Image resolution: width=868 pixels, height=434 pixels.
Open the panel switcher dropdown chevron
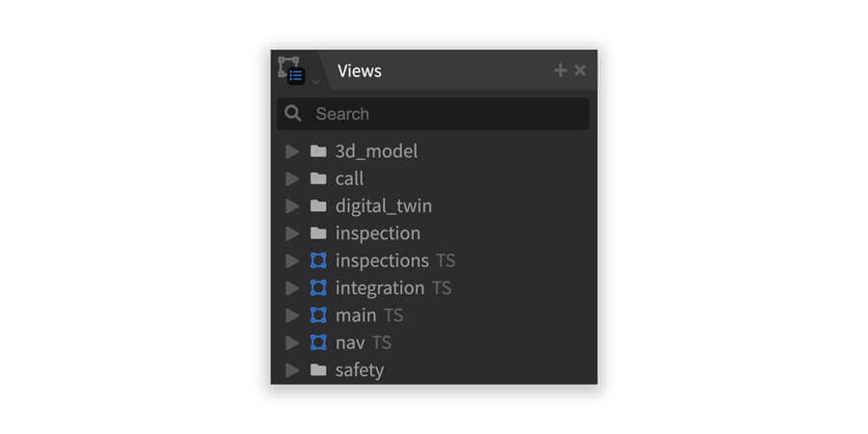(316, 81)
